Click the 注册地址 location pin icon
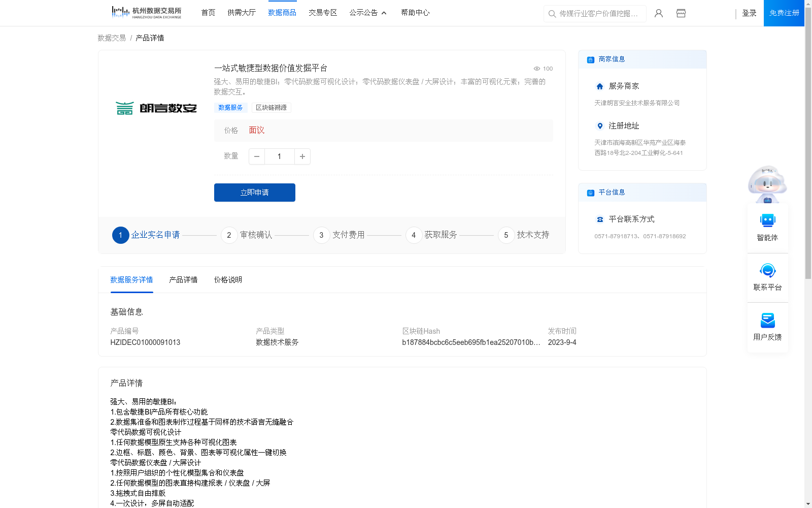Viewport: 812px width, 508px height. 600,126
